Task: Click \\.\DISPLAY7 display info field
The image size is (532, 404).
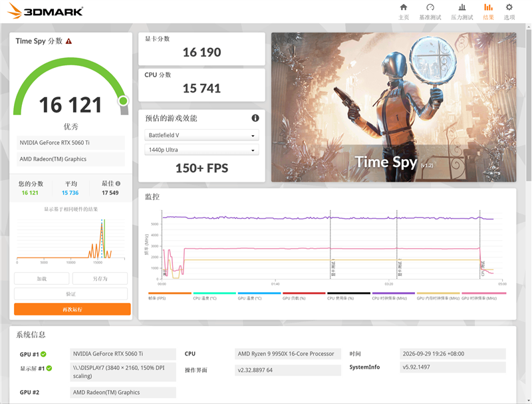Action: 123,372
